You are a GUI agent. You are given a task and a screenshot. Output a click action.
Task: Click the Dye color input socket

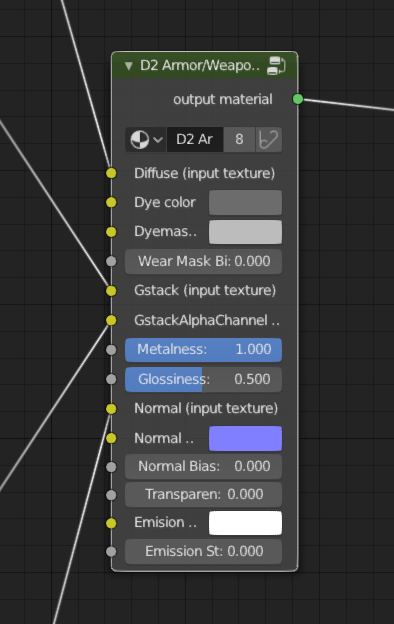tap(111, 203)
